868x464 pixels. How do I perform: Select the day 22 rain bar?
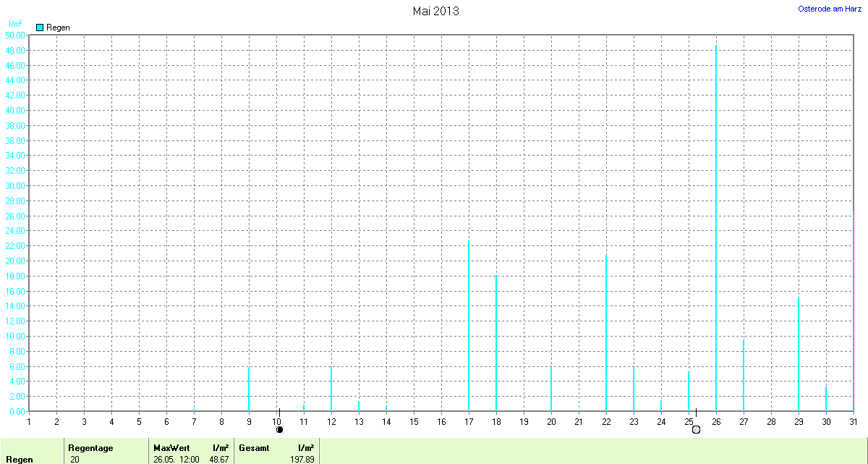click(x=606, y=332)
